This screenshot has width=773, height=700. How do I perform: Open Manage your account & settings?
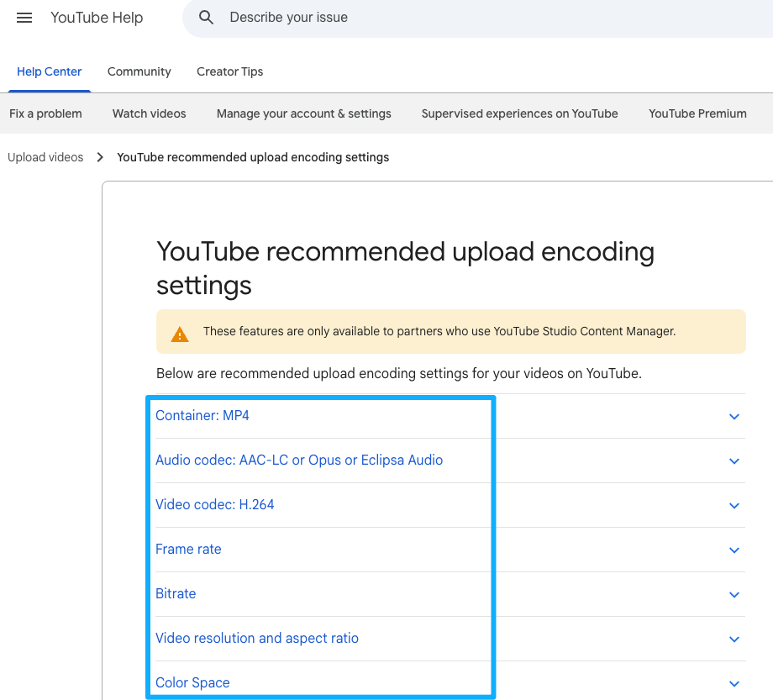[x=303, y=114]
